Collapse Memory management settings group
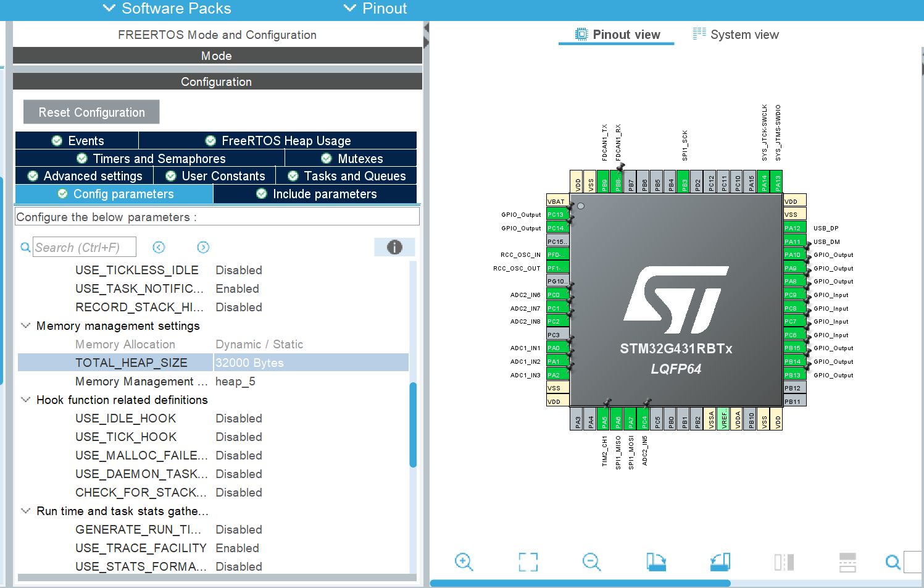The height and width of the screenshot is (588, 924). point(25,325)
